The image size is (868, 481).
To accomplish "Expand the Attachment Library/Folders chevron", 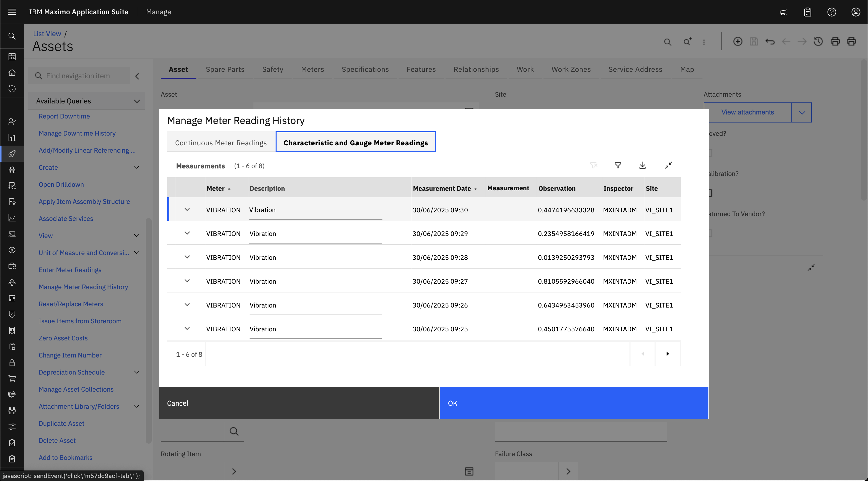I will point(136,406).
